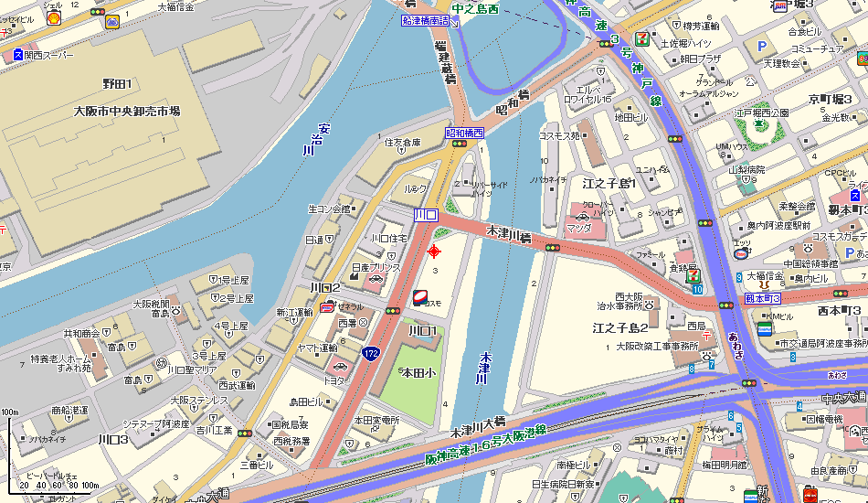Image resolution: width=868 pixels, height=503 pixels.
Task: Click the 船津橋南詰 intersection label
Action: pos(426,20)
